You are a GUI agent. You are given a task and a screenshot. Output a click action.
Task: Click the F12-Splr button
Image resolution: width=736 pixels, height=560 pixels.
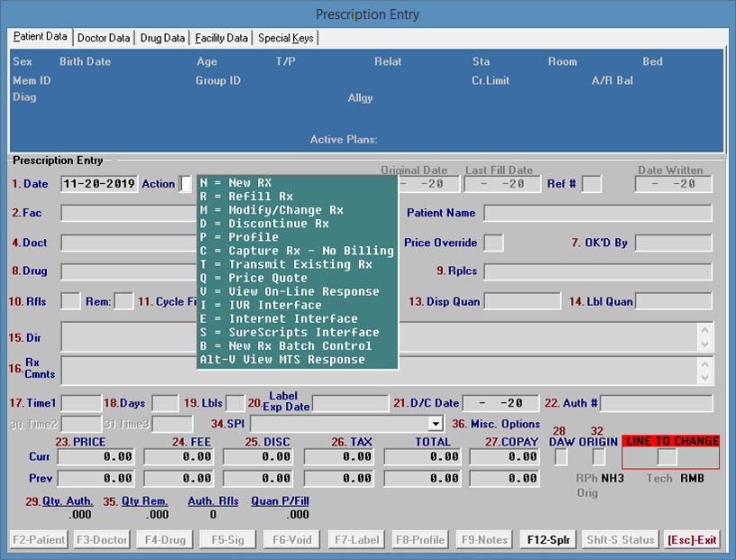pyautogui.click(x=551, y=540)
